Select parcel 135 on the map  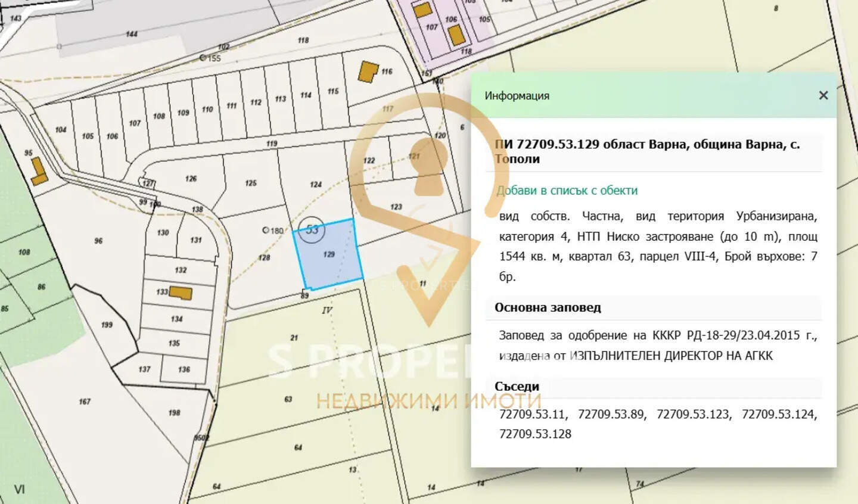coord(173,343)
